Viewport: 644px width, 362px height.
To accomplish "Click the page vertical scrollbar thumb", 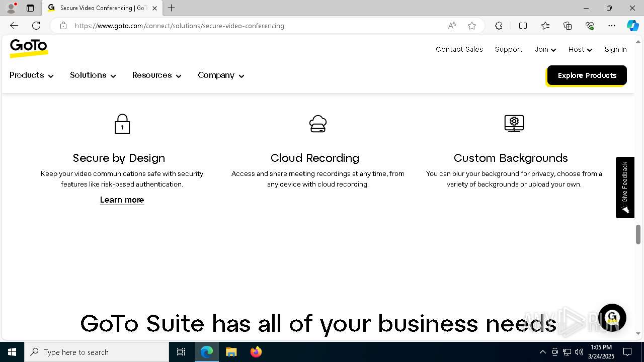I will coord(638,234).
